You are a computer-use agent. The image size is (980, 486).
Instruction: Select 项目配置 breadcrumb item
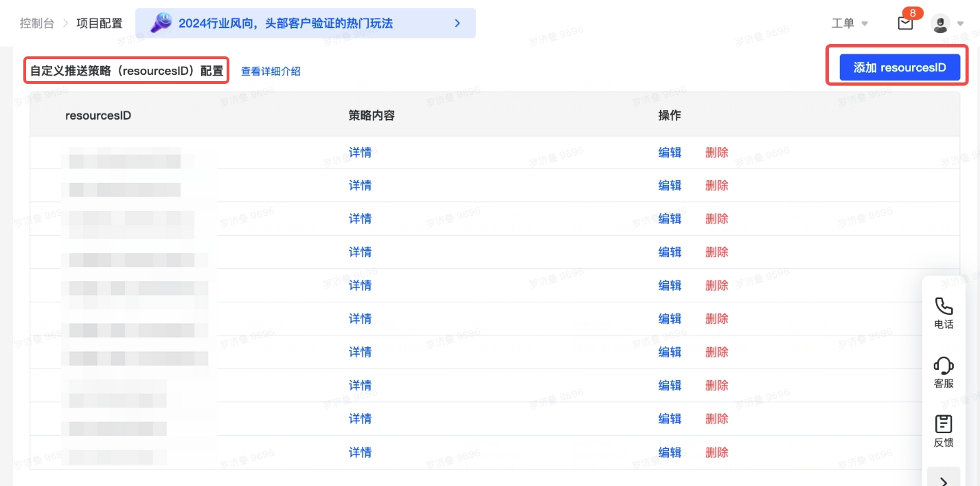[100, 23]
